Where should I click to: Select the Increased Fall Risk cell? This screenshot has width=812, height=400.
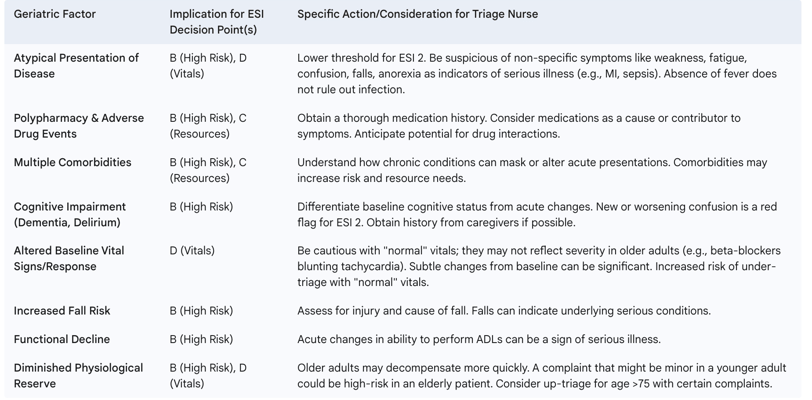point(62,311)
